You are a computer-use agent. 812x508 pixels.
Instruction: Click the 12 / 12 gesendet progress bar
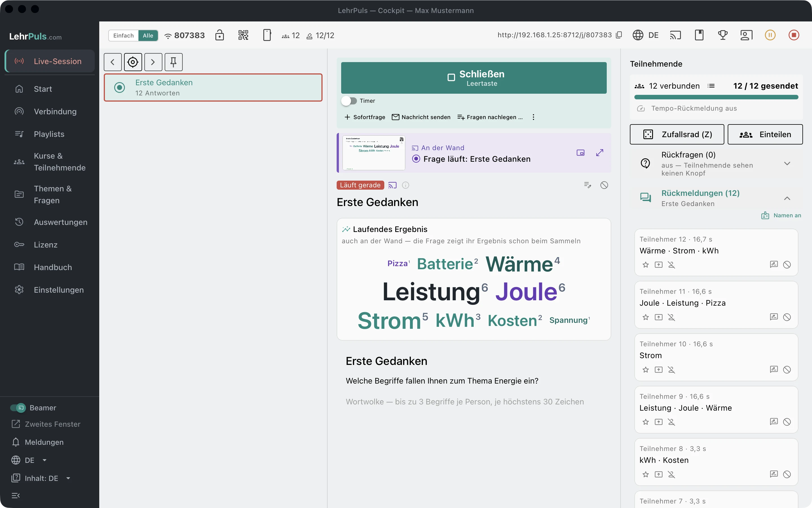pos(716,97)
